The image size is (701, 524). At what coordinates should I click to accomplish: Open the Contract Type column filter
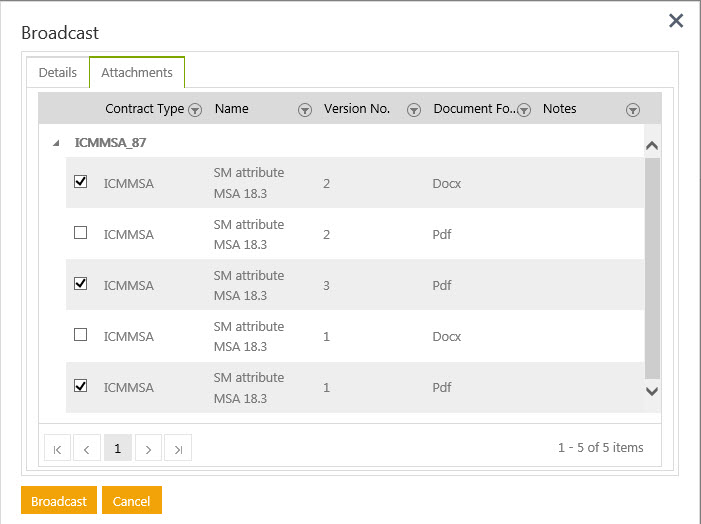[196, 110]
